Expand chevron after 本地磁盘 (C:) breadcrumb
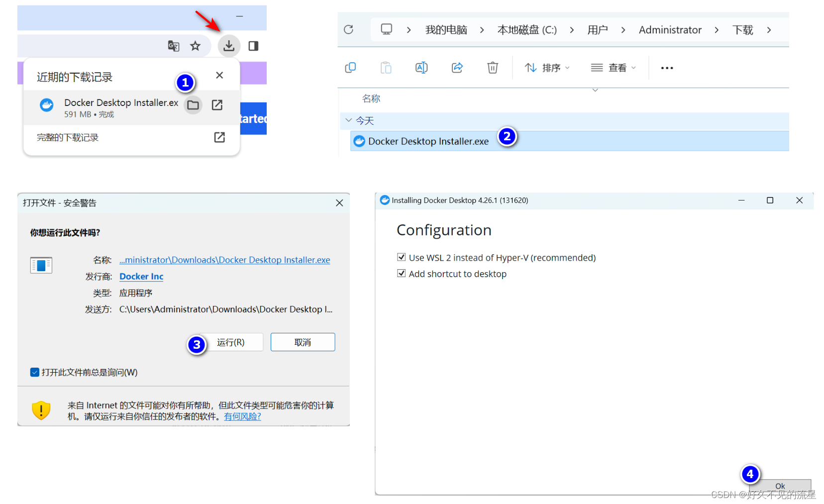 pyautogui.click(x=572, y=30)
